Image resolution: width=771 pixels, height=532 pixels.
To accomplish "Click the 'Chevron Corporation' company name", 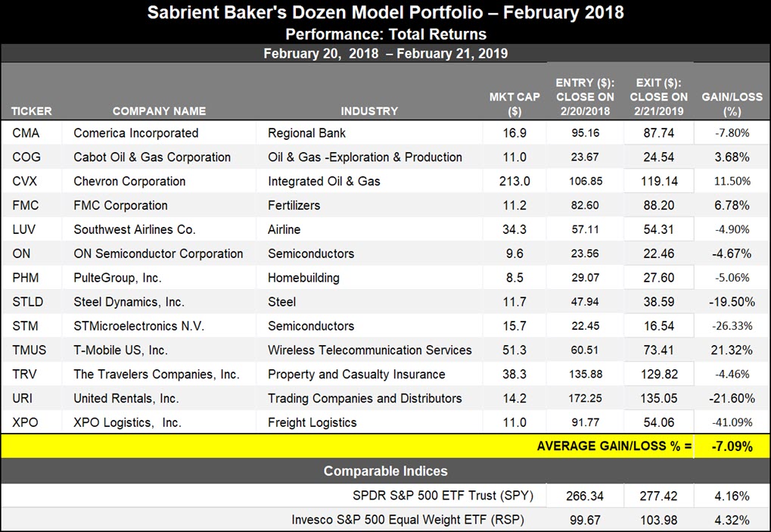I will click(130, 181).
